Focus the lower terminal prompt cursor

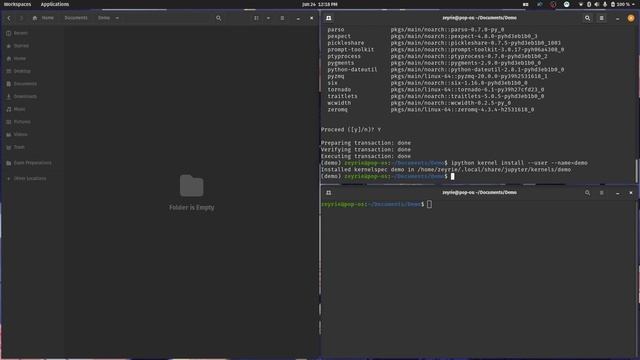429,204
